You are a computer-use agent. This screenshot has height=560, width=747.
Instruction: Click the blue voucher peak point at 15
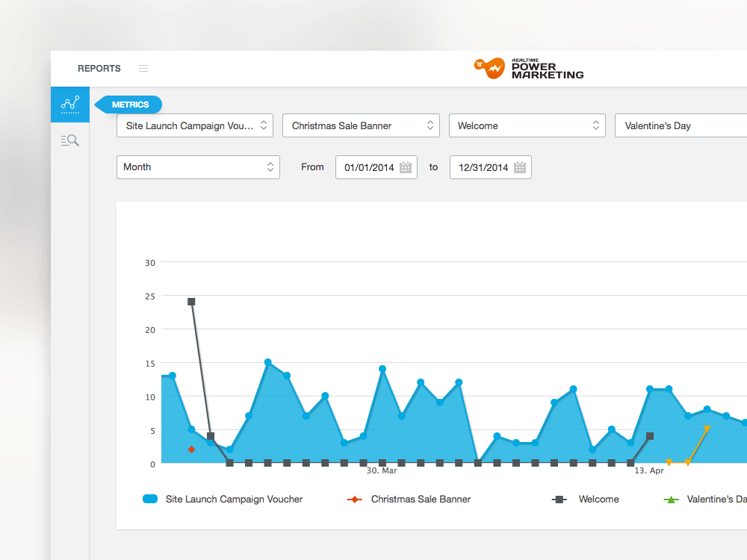(x=267, y=362)
